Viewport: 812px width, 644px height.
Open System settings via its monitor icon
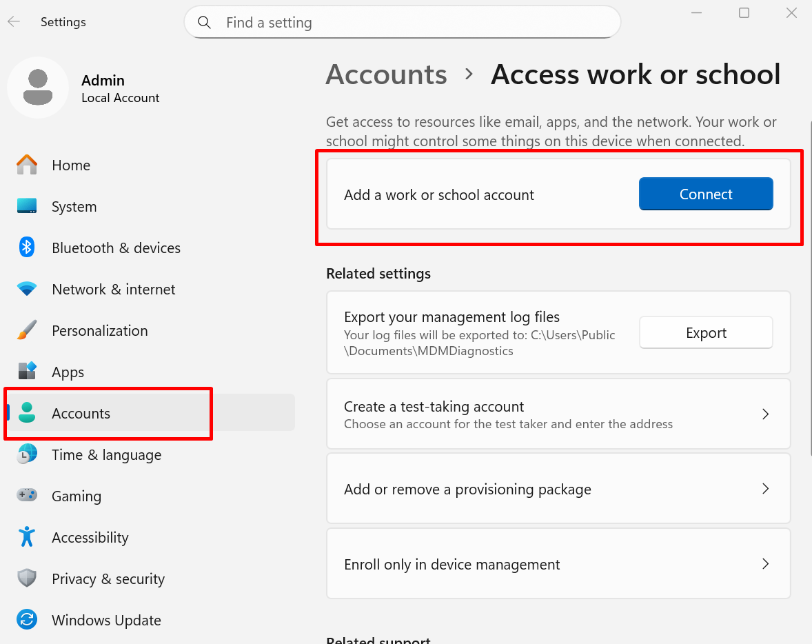(x=27, y=206)
